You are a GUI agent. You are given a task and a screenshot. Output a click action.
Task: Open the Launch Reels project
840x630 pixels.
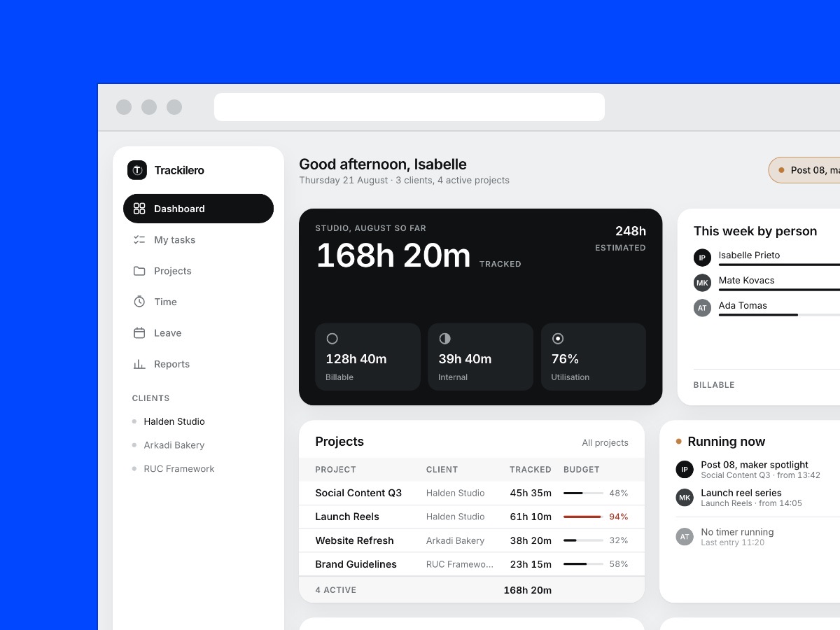[347, 517]
